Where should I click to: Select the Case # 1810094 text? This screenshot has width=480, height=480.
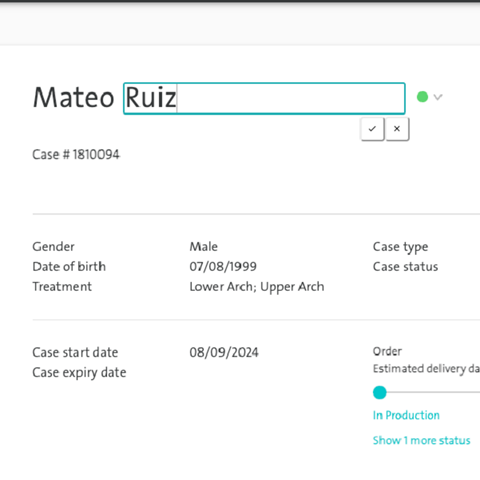76,155
